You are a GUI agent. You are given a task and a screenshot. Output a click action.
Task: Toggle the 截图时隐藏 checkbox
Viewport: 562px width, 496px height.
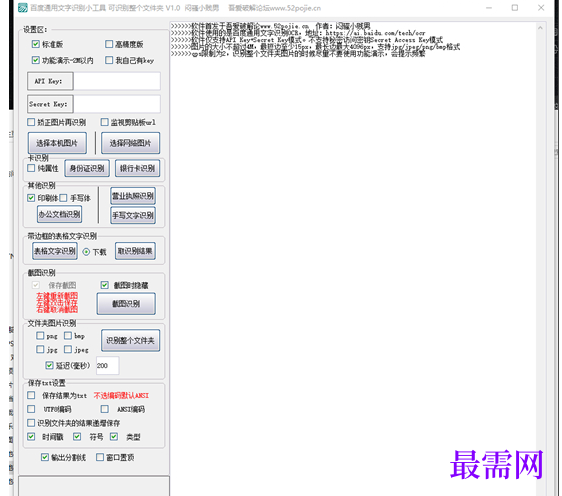tap(104, 285)
